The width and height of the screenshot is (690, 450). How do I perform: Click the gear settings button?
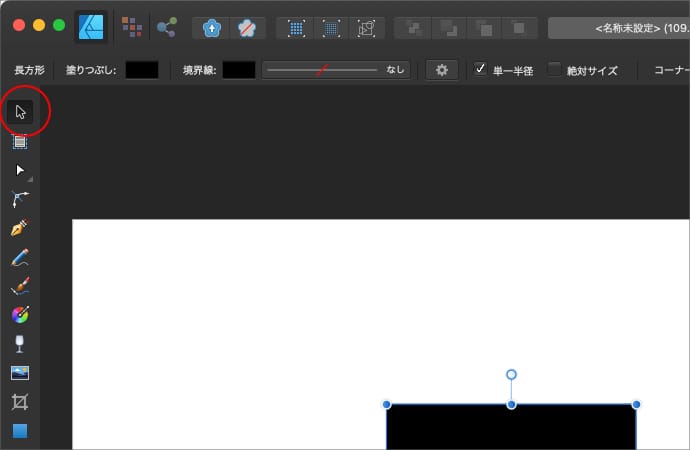click(442, 70)
